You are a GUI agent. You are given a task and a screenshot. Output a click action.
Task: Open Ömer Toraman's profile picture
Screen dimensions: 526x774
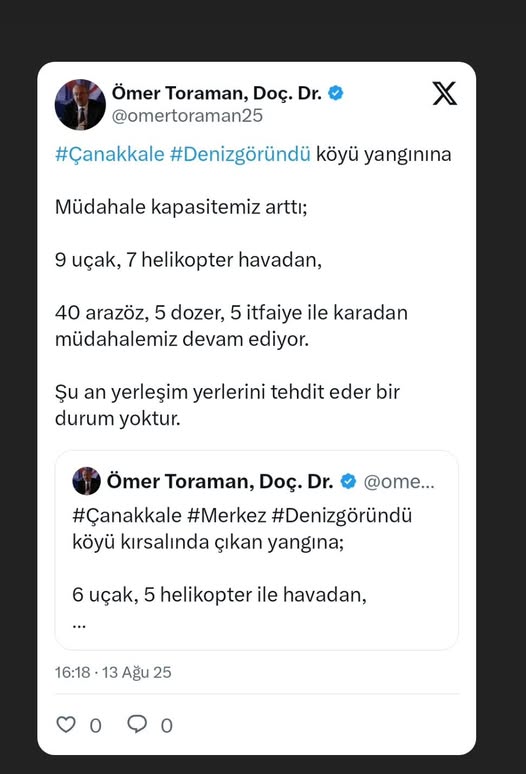pyautogui.click(x=80, y=104)
